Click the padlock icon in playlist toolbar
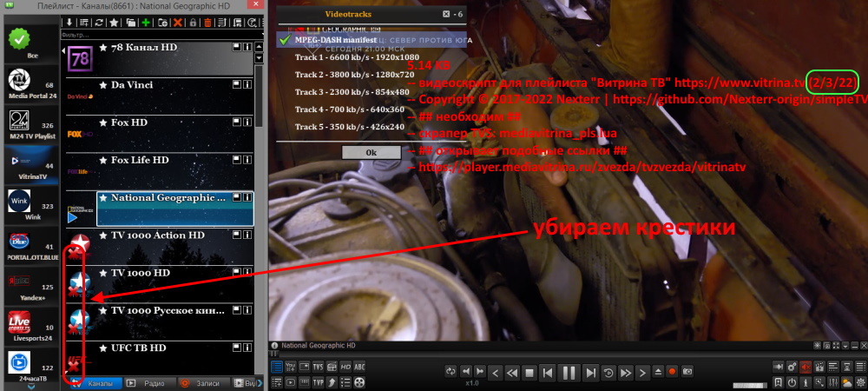 pos(194,22)
